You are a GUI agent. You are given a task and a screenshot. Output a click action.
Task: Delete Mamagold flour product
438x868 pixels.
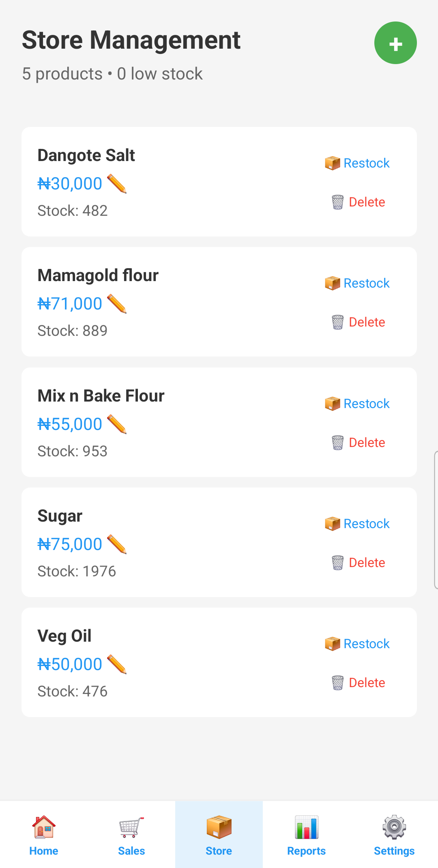point(359,322)
